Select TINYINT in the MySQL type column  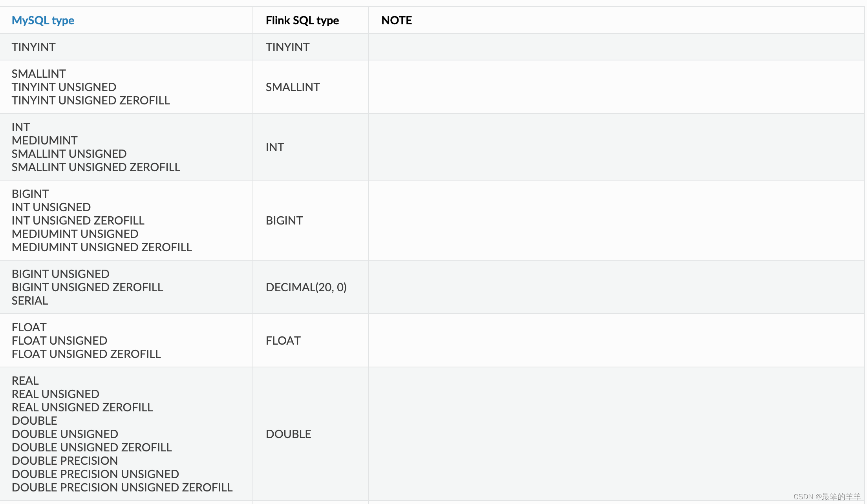tap(34, 47)
